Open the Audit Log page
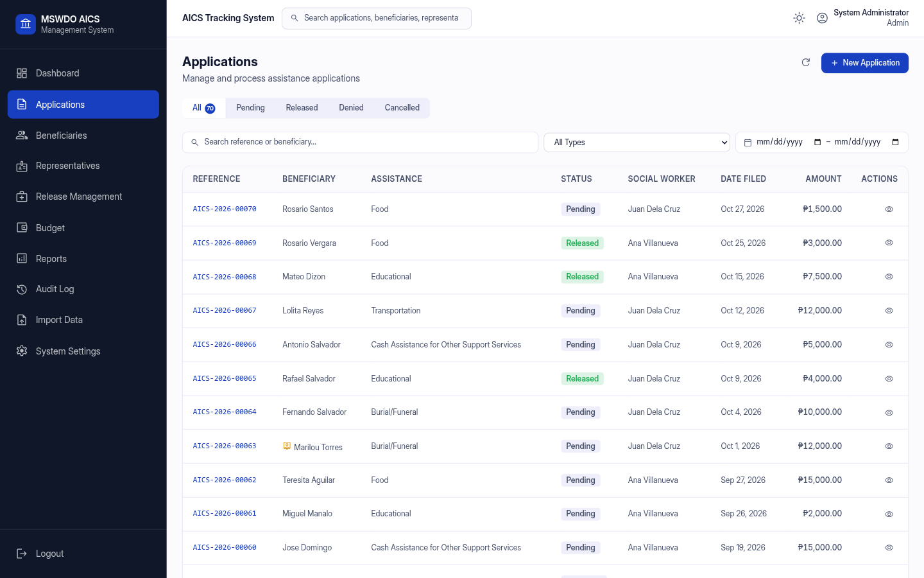This screenshot has width=924, height=578. coord(83,289)
